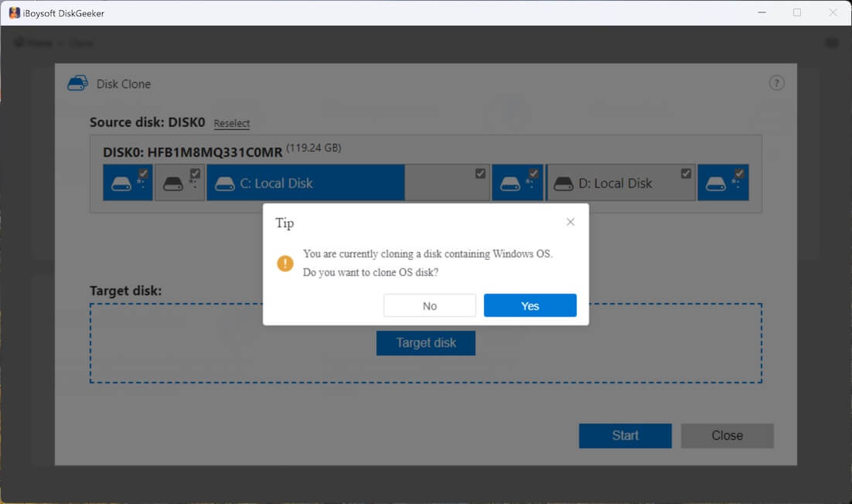852x504 pixels.
Task: Click the Reselect source disk link
Action: click(231, 123)
